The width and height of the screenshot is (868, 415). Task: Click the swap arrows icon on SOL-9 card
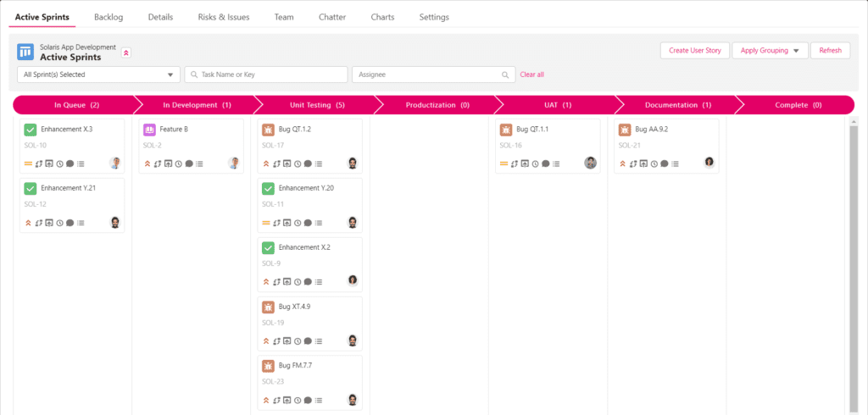tap(276, 281)
